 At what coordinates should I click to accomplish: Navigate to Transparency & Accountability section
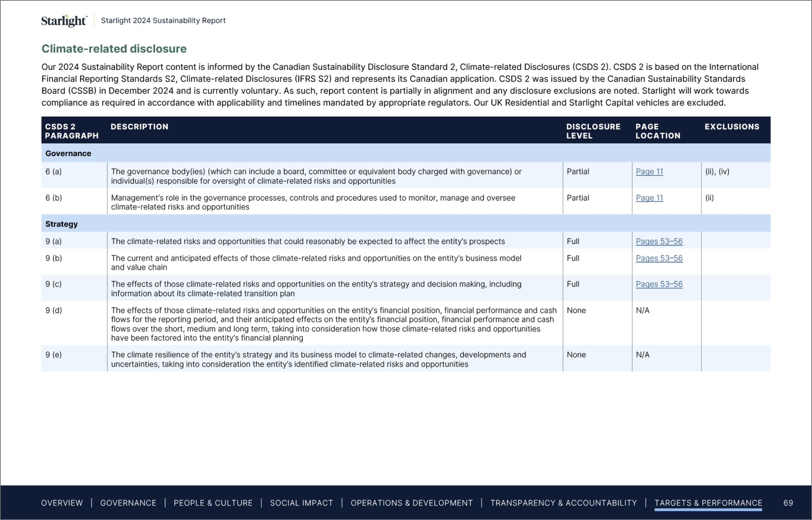tap(563, 502)
